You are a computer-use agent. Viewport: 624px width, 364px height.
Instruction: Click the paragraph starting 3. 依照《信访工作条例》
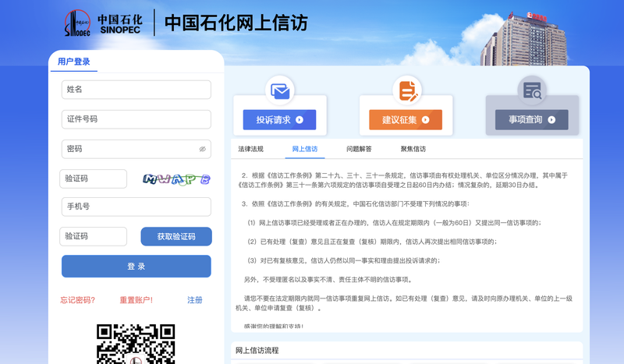(356, 204)
